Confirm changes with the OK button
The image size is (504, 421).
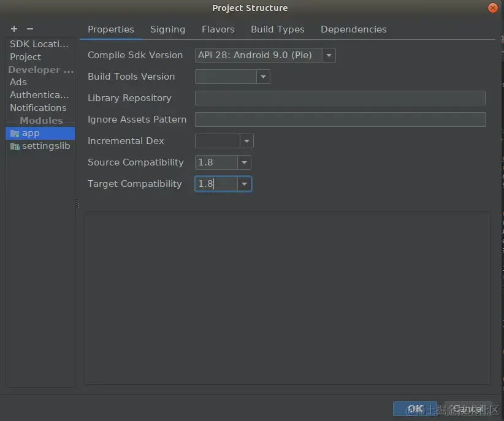(415, 409)
